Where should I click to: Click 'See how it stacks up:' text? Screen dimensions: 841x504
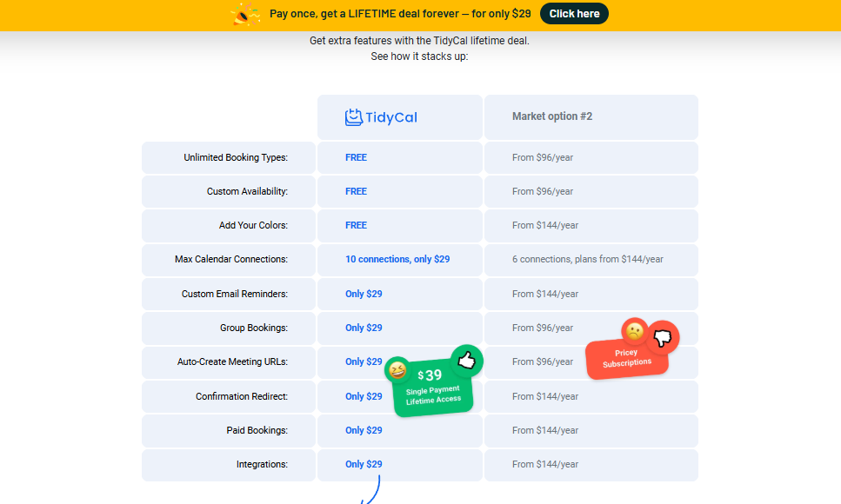pos(419,56)
